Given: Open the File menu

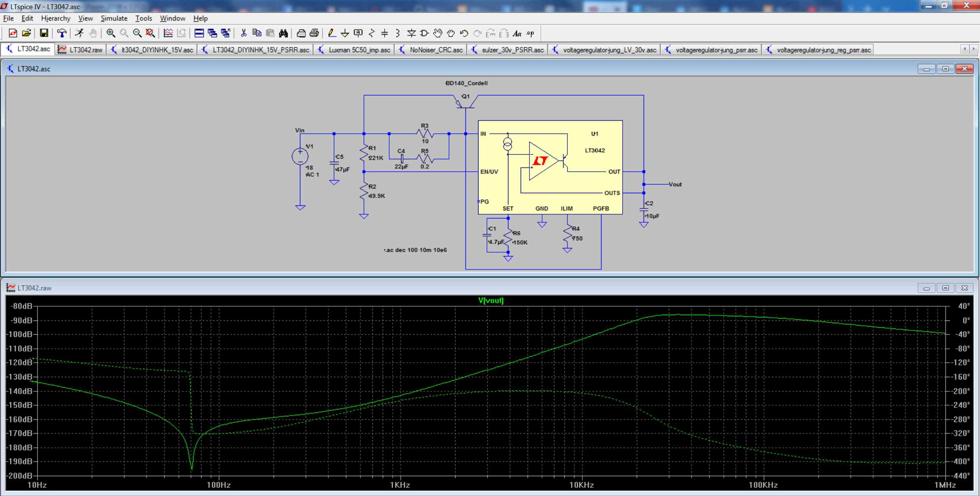Looking at the screenshot, I should point(8,18).
